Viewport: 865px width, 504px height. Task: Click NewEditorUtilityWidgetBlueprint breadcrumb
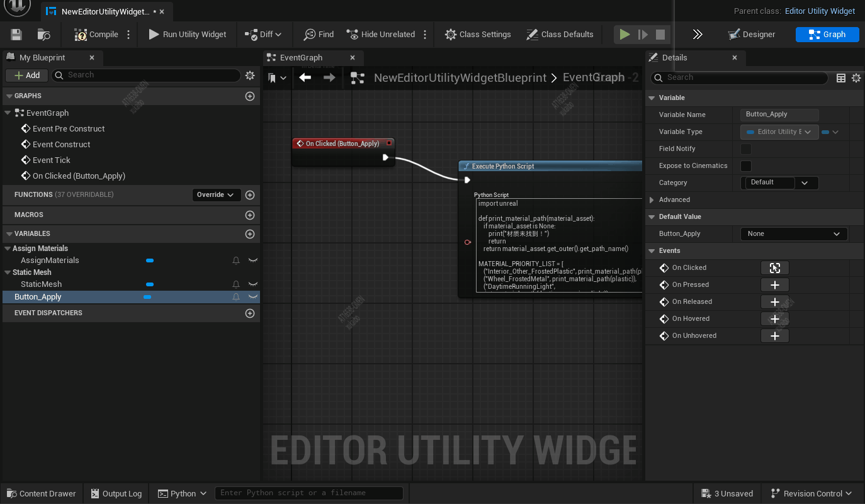[460, 77]
